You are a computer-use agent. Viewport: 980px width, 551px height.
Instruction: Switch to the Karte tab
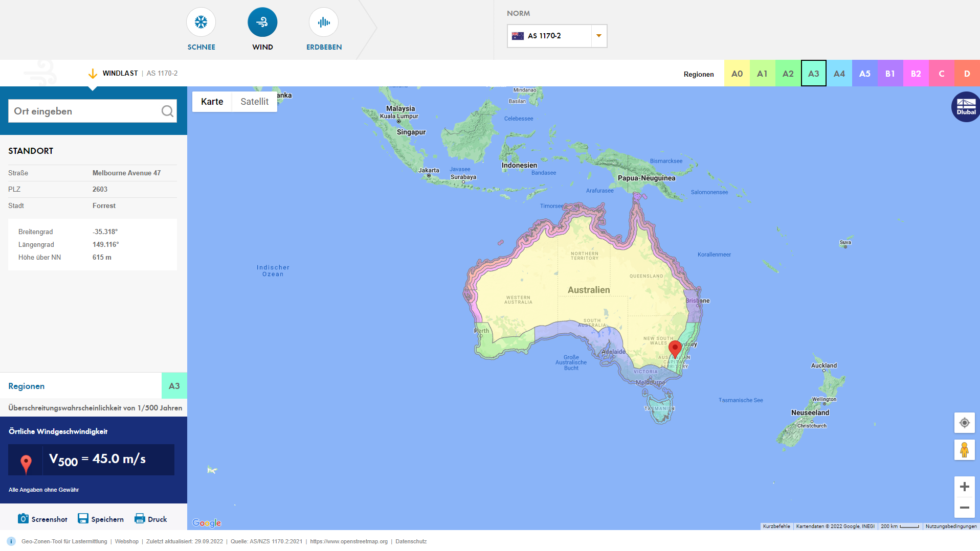point(212,102)
